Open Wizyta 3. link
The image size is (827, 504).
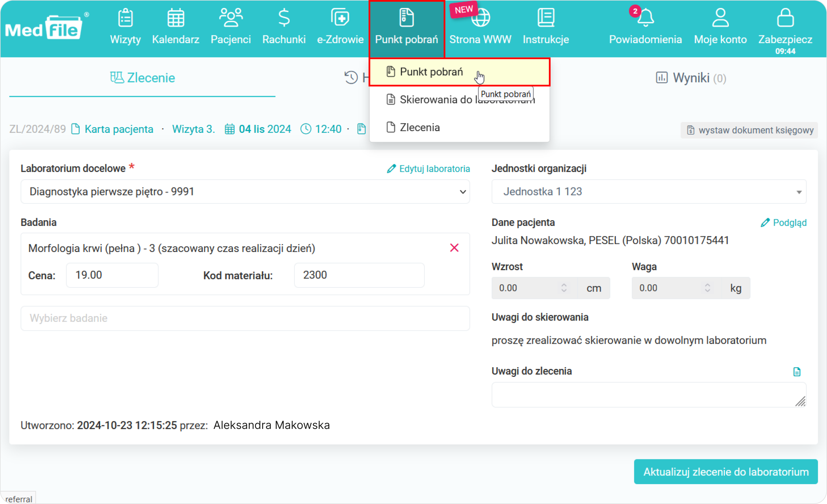coord(193,129)
